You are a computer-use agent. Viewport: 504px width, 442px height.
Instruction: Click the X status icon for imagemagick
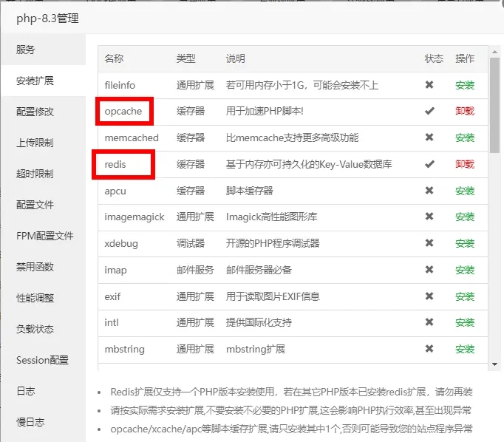(x=429, y=217)
